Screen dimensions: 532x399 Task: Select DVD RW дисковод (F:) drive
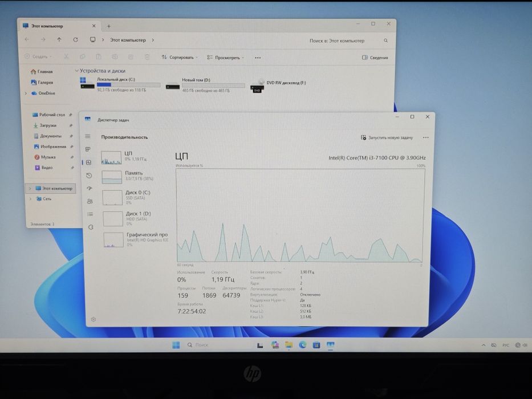[x=279, y=85]
